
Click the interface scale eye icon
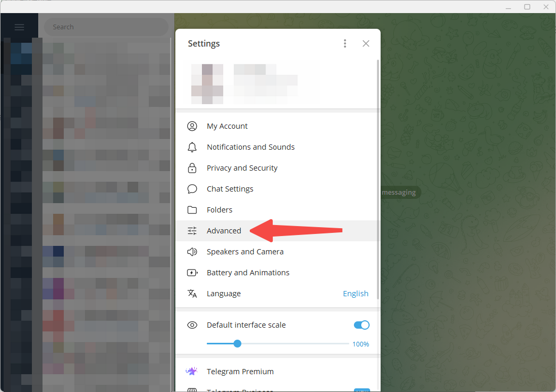coord(192,325)
